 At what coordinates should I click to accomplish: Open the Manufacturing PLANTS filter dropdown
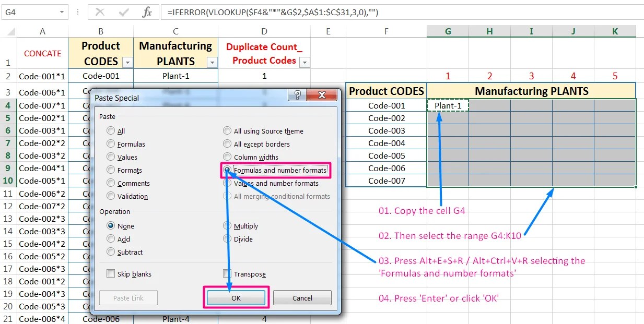coord(211,62)
